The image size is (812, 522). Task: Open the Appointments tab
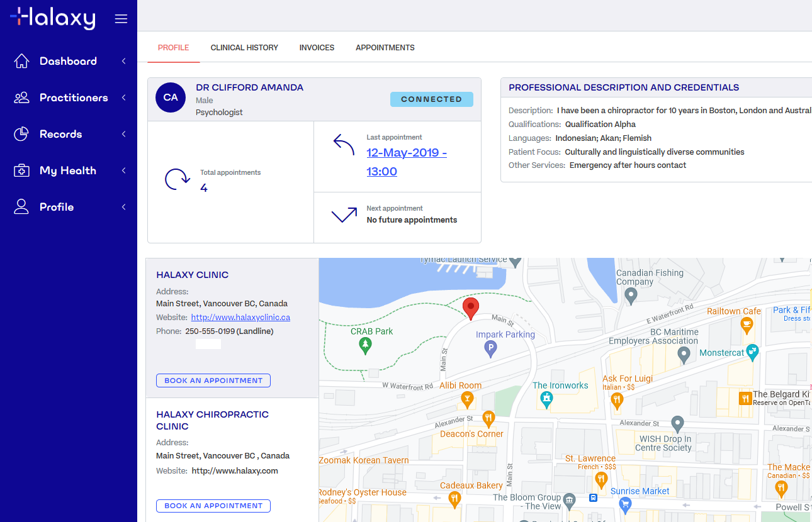pyautogui.click(x=385, y=47)
